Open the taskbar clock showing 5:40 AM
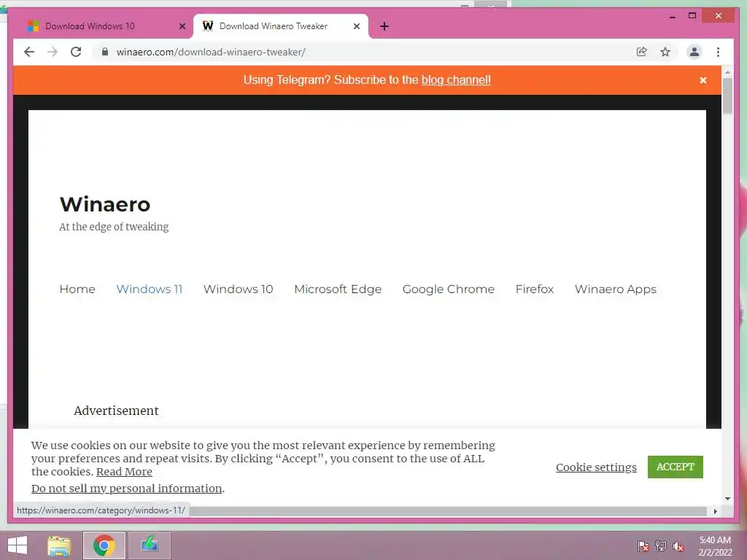This screenshot has height=560, width=747. tap(715, 546)
